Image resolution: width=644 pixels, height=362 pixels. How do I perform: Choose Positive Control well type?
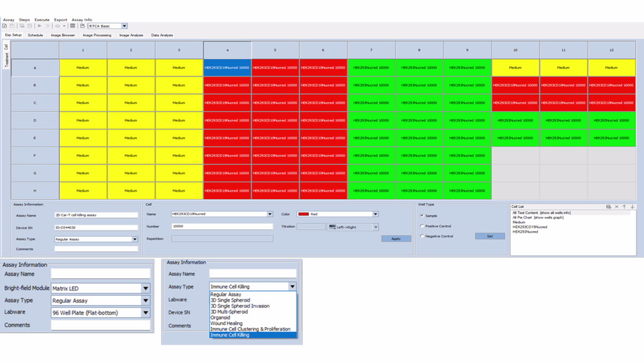(x=421, y=226)
